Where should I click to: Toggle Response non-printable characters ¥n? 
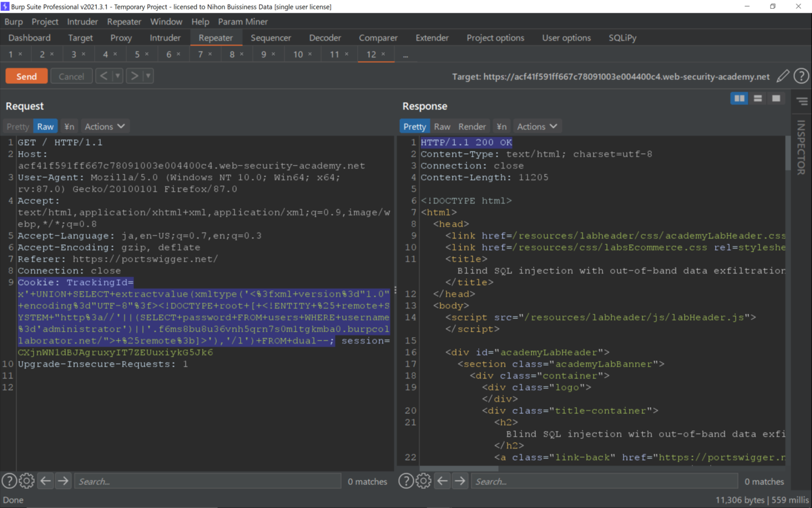click(x=501, y=127)
